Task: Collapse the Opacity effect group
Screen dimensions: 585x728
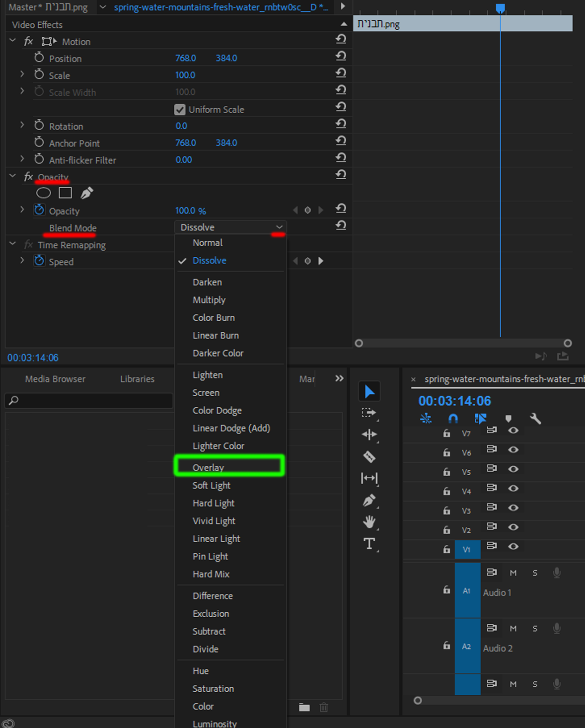Action: click(x=13, y=176)
